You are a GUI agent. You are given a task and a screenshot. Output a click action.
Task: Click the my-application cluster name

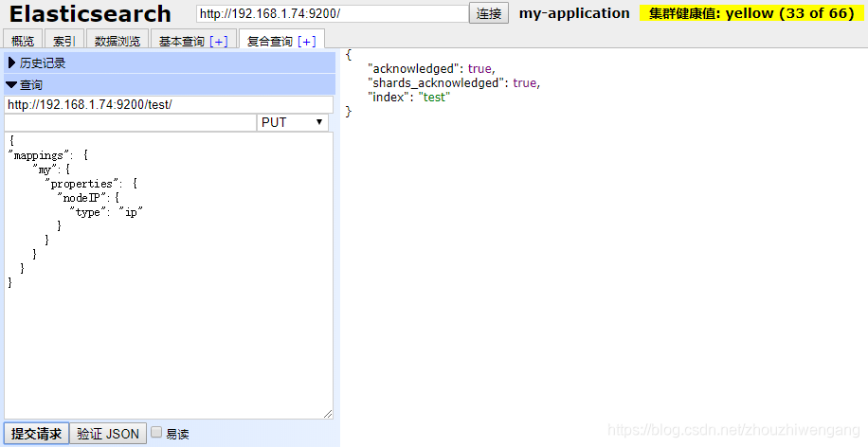point(574,13)
